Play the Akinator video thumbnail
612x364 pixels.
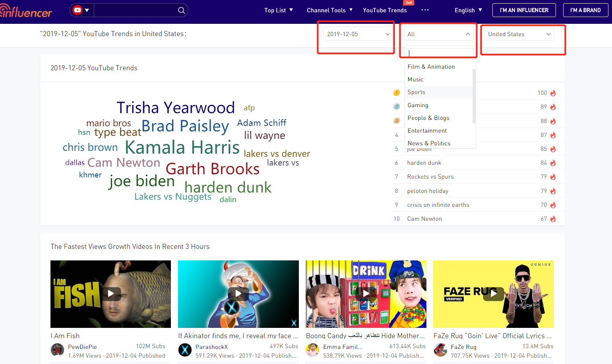(238, 294)
